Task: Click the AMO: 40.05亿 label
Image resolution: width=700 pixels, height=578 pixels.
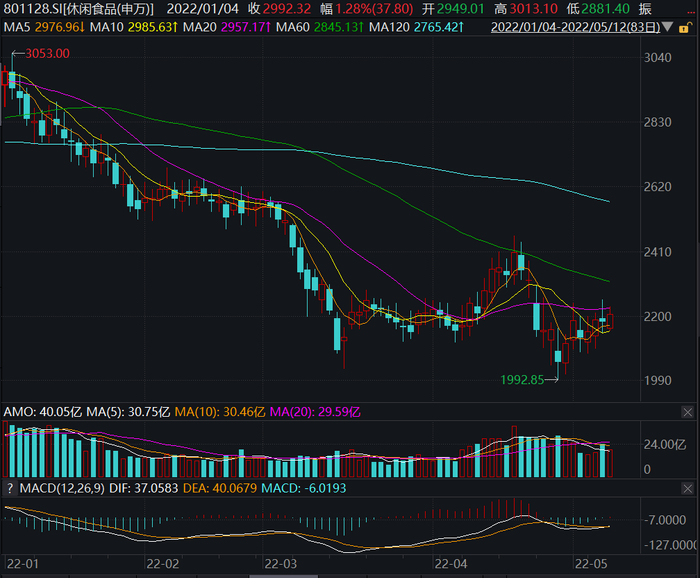Action: pyautogui.click(x=43, y=412)
